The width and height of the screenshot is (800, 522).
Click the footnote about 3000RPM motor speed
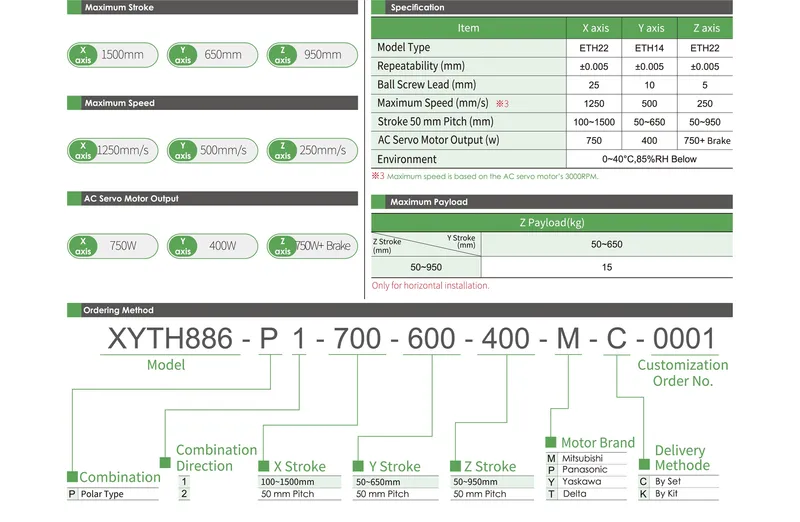[485, 176]
